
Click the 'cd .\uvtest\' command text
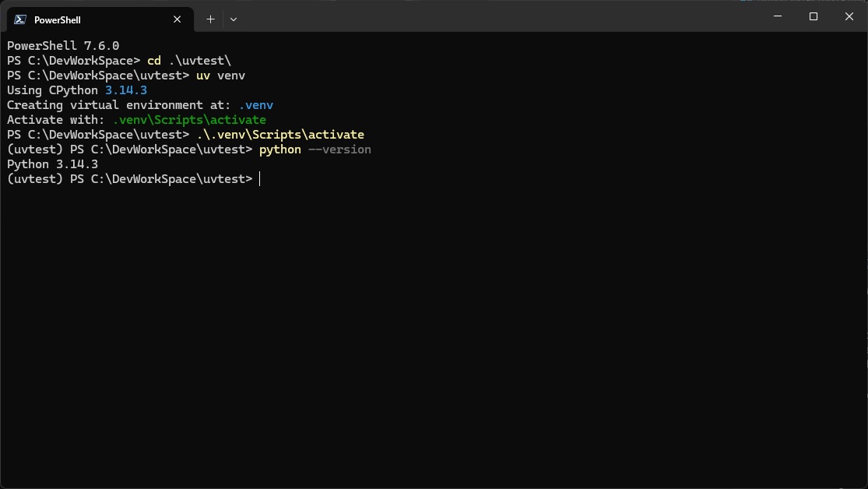(189, 61)
